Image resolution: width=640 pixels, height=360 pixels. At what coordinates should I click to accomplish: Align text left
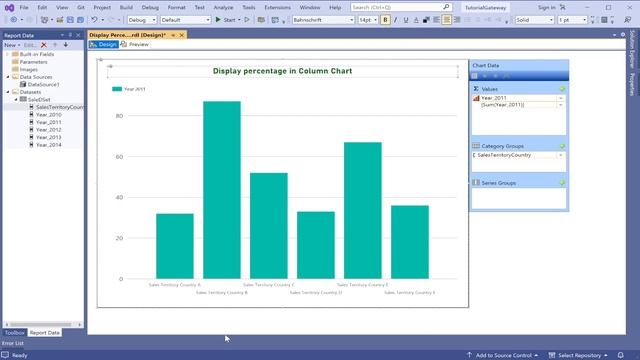436,20
